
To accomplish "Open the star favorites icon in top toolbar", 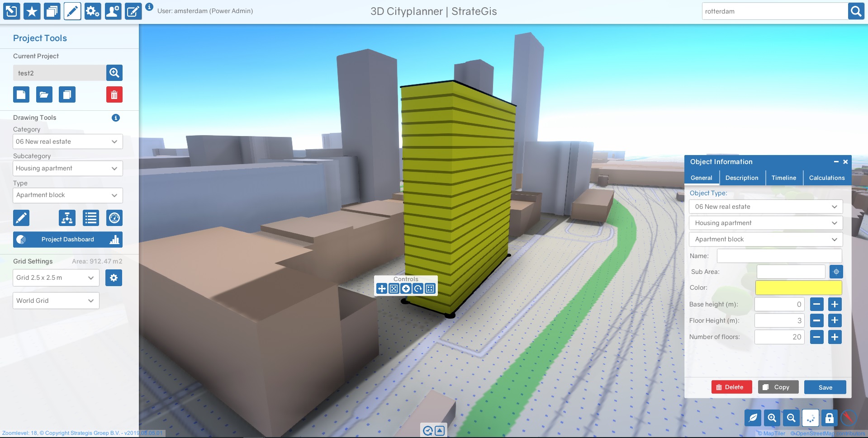I will tap(32, 11).
